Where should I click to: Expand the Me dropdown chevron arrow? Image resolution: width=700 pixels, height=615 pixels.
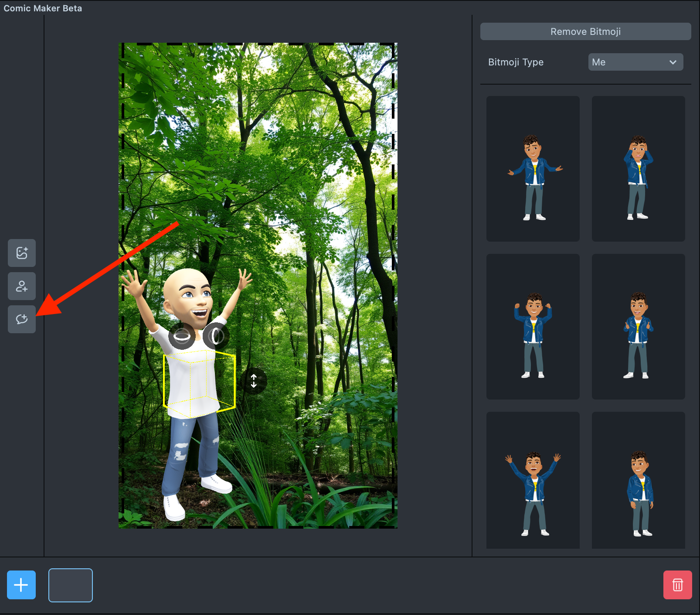coord(673,62)
